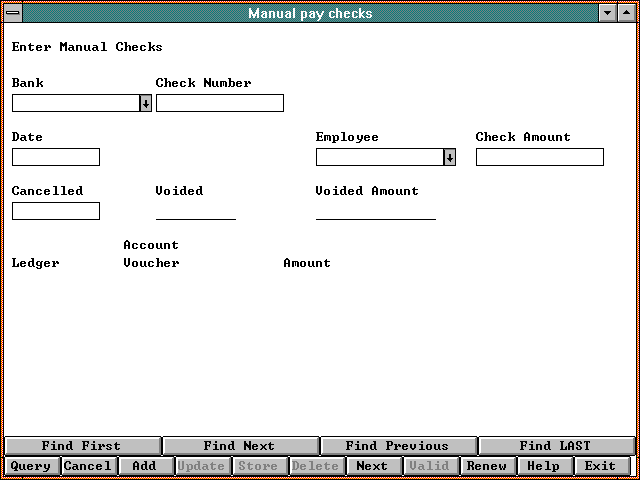
Task: Click the Query button
Action: coord(31,466)
